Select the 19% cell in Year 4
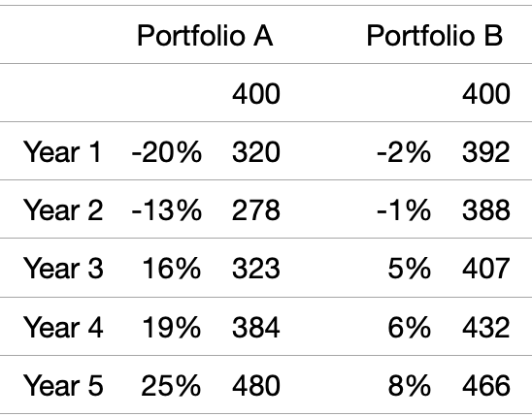Viewport: 532px width, 417px height. [171, 327]
